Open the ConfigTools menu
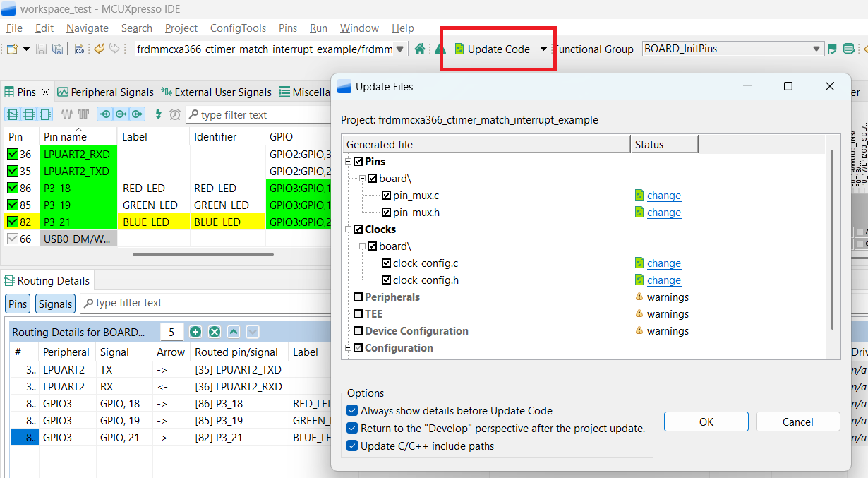Viewport: 868px width, 478px height. click(238, 28)
